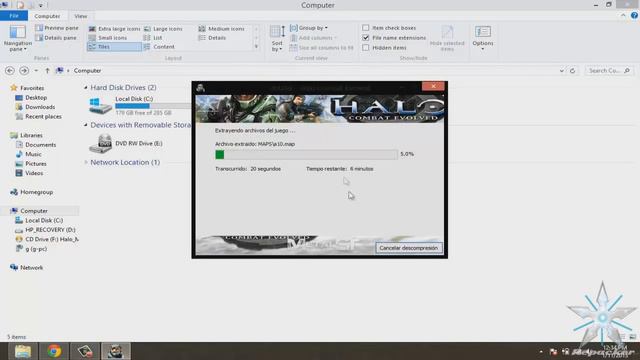Select DVD RW Drive (E:) tile
The height and width of the screenshot is (360, 640).
(126, 144)
